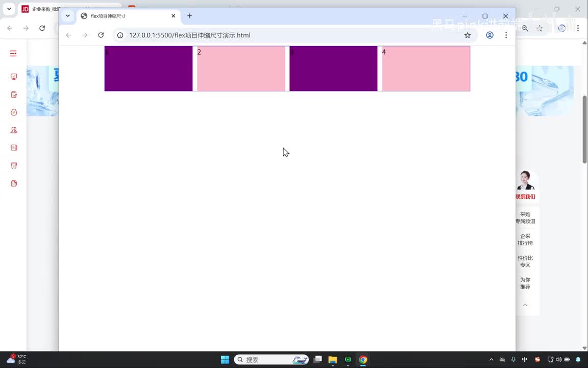Open the Chrome profile icon in the front window

490,35
